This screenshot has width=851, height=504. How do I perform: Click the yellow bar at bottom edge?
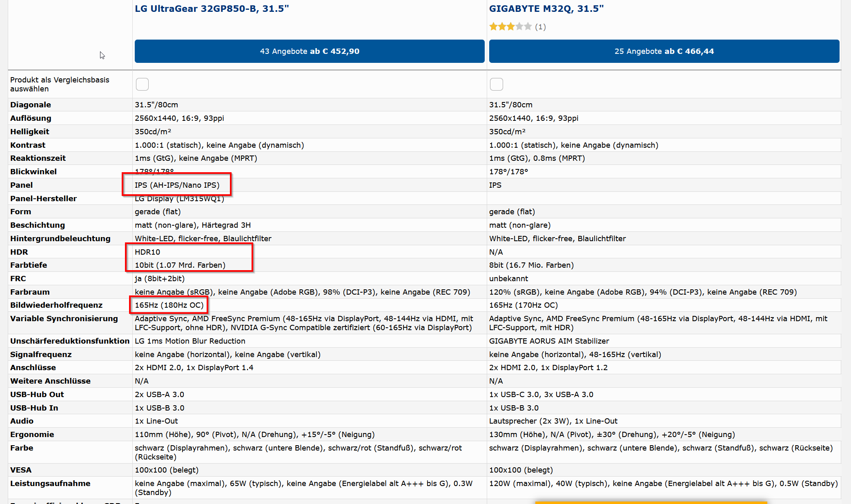click(x=651, y=502)
